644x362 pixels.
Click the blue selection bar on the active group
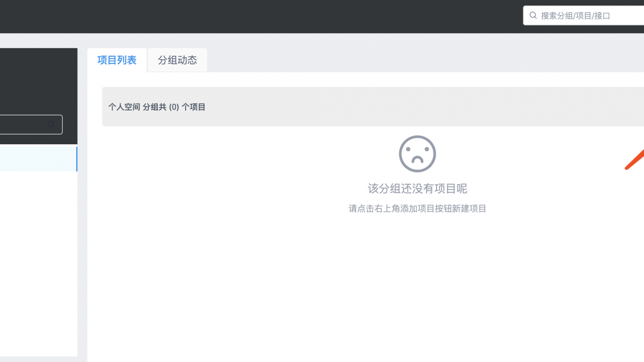coord(76,159)
